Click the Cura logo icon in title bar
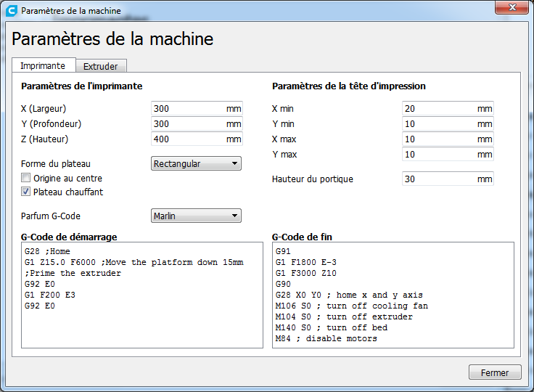The height and width of the screenshot is (392, 534). pos(11,11)
